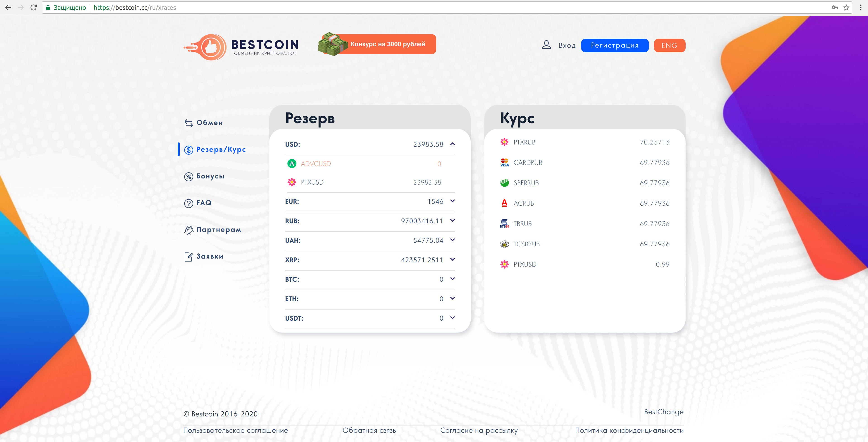Open the Обмен menu item

click(x=209, y=123)
